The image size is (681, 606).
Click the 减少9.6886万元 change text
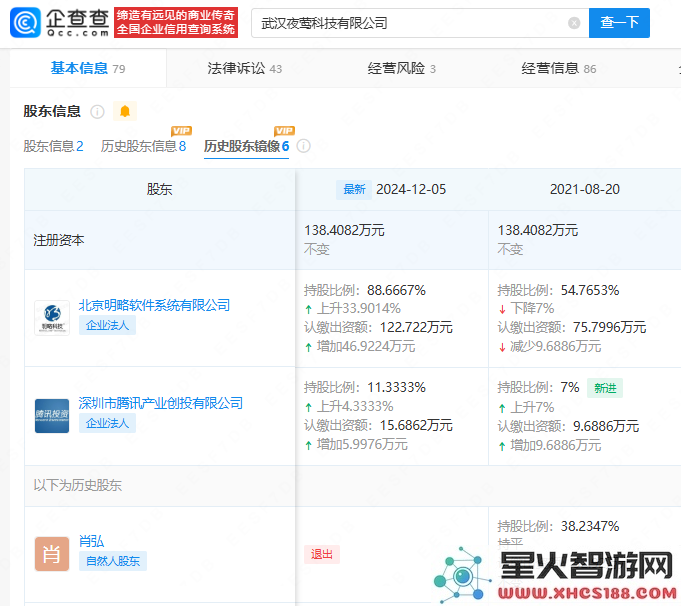555,346
